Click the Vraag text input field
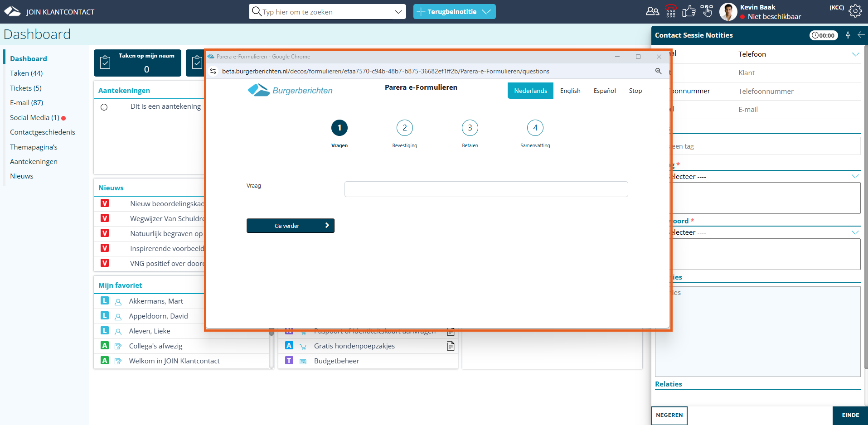Screen dimensions: 868x425 pos(486,189)
